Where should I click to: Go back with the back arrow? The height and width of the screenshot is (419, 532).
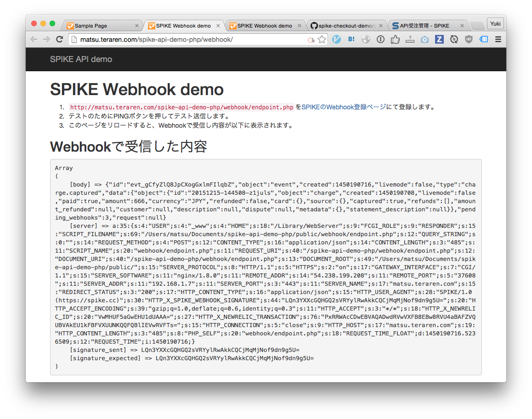pyautogui.click(x=34, y=40)
